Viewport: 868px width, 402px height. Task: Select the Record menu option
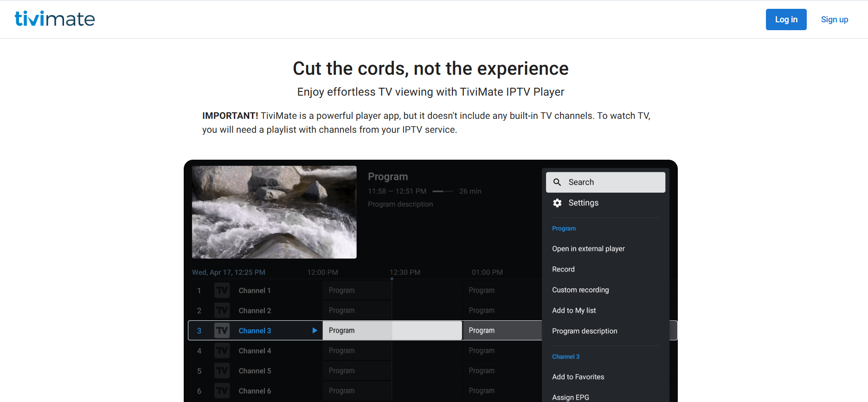(563, 269)
